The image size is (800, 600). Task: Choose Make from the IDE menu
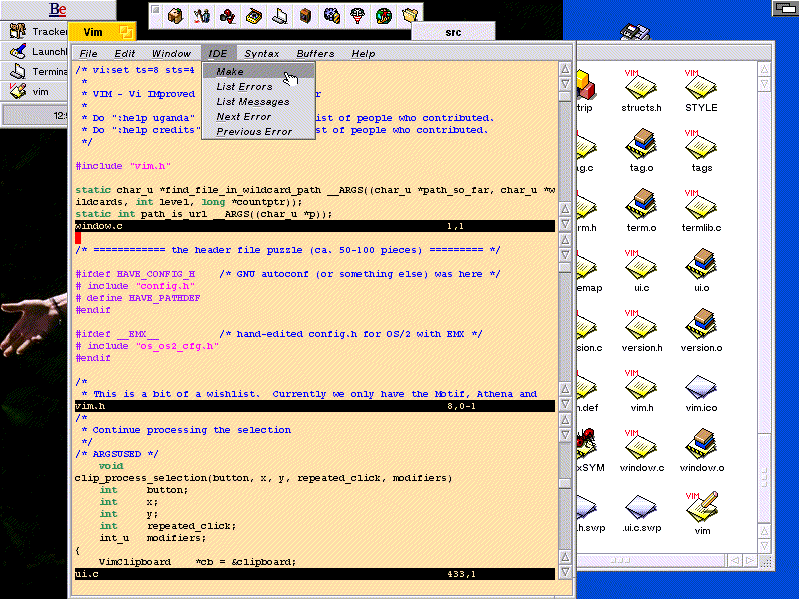(230, 72)
